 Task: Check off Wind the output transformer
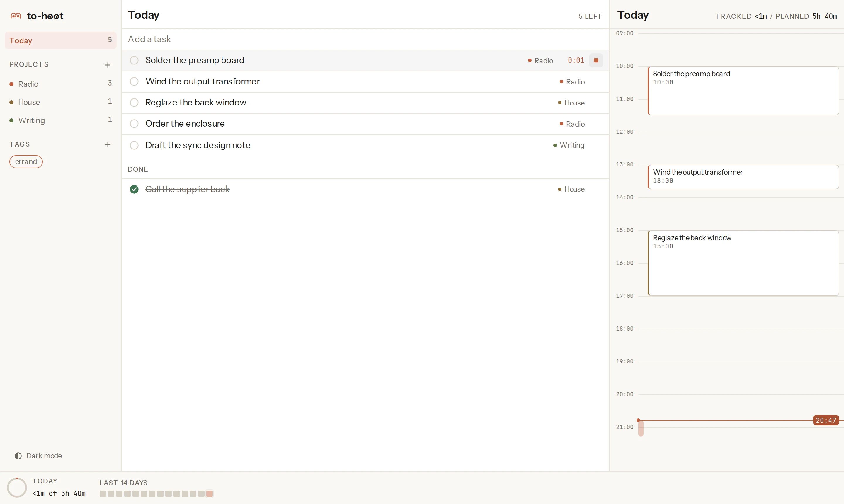coord(134,81)
